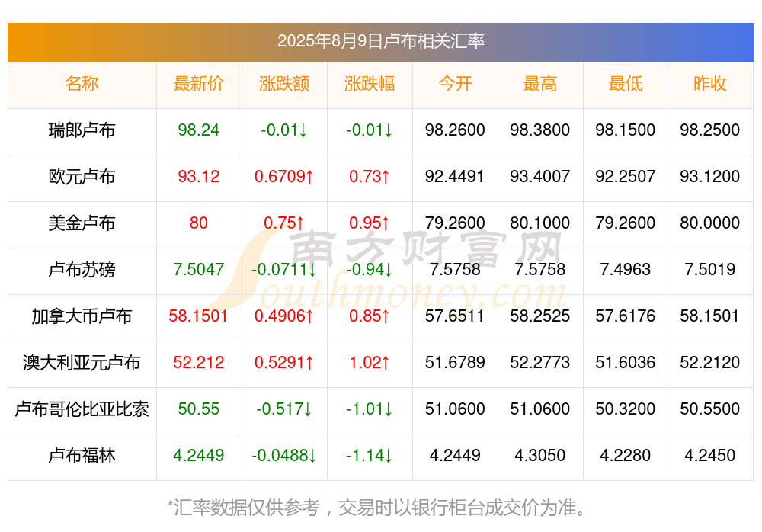Screen dimensions: 762x532
Task: Click change amount -0.517↓
Action: tap(283, 409)
